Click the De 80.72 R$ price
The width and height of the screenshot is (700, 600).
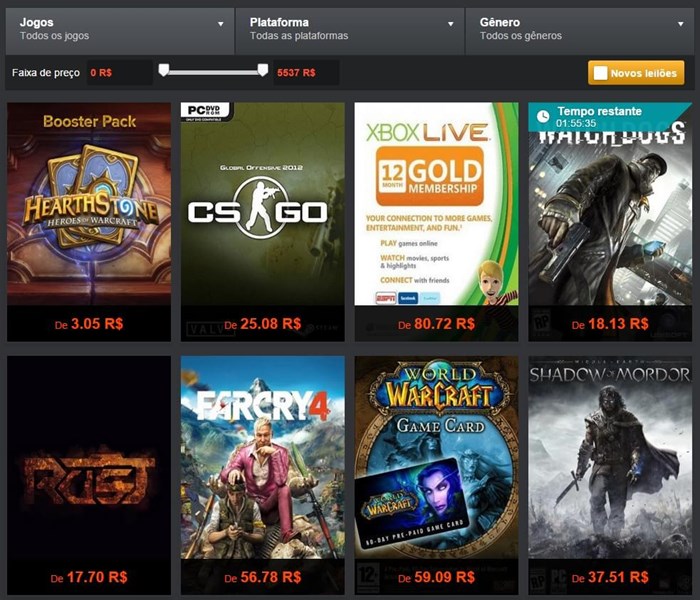(436, 324)
